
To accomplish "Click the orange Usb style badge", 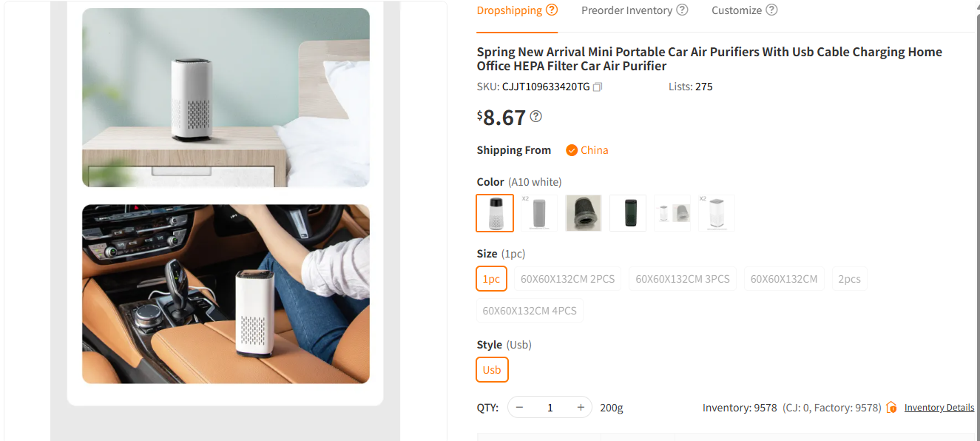I will pyautogui.click(x=492, y=369).
